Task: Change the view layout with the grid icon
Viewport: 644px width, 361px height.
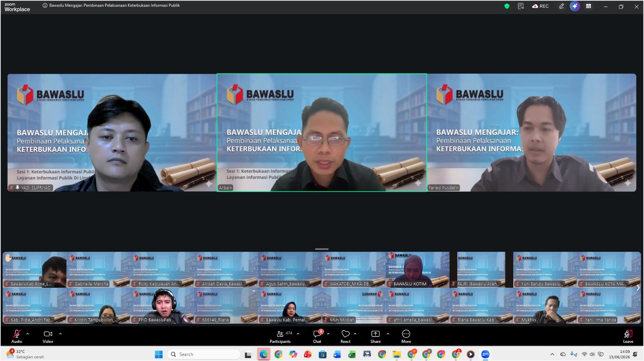Action: 588,6
